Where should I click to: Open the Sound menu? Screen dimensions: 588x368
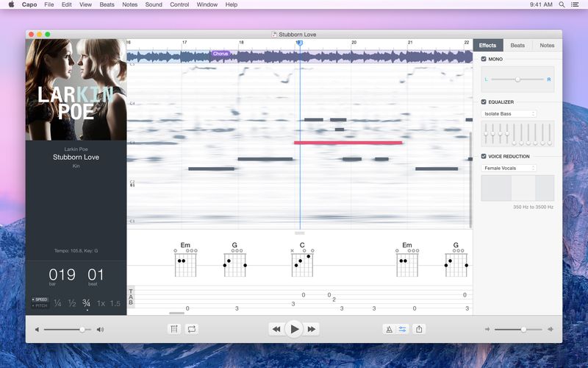[x=154, y=4]
